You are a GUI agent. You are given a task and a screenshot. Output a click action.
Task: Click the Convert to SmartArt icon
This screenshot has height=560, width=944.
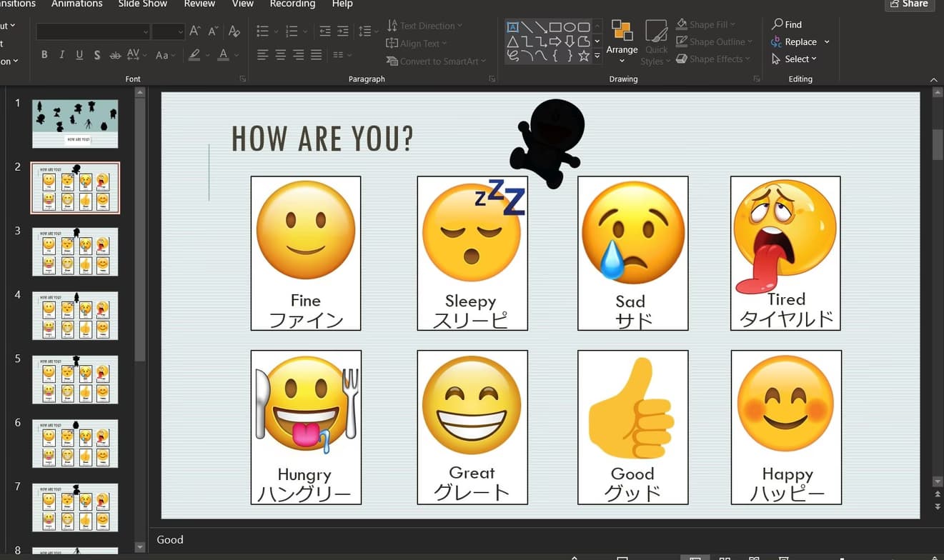(x=394, y=61)
